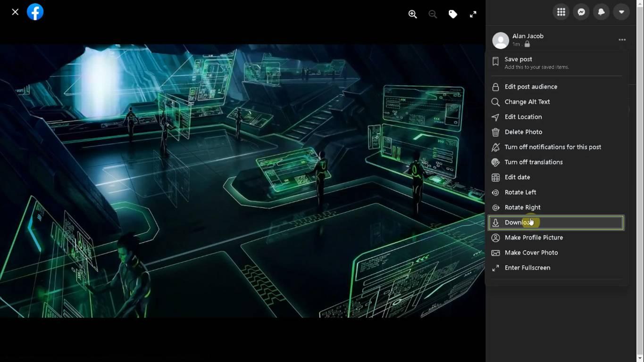Open the Alan Jacob profile name link
The width and height of the screenshot is (644, 362).
click(x=528, y=36)
